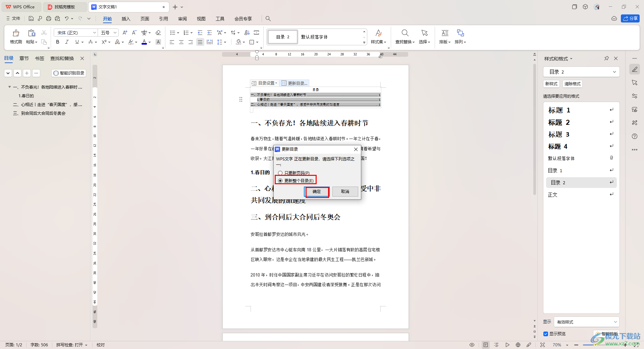
Task: Click the justify alignment icon
Action: (200, 42)
